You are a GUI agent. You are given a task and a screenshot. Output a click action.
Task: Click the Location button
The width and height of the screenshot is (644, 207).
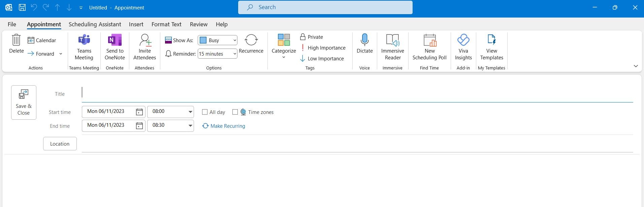(60, 144)
